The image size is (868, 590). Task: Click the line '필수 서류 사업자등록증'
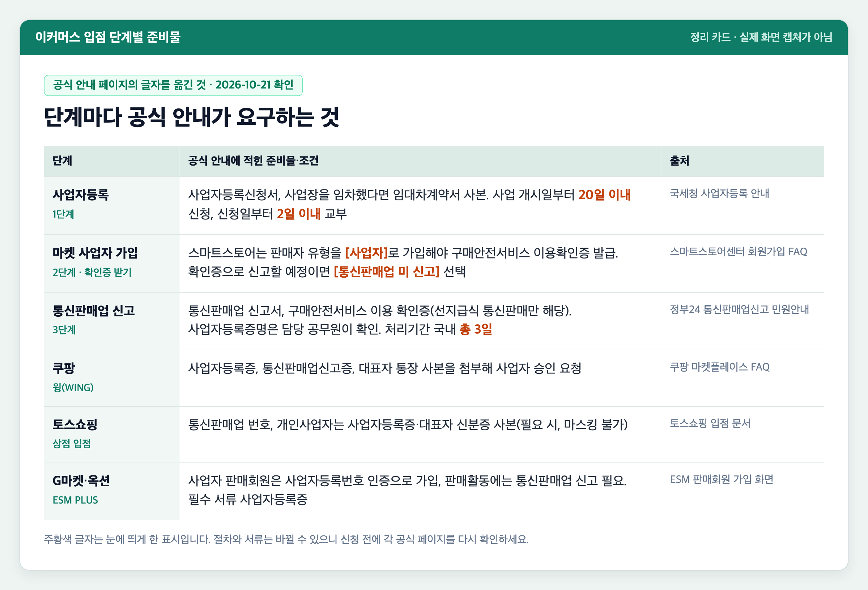tap(248, 499)
